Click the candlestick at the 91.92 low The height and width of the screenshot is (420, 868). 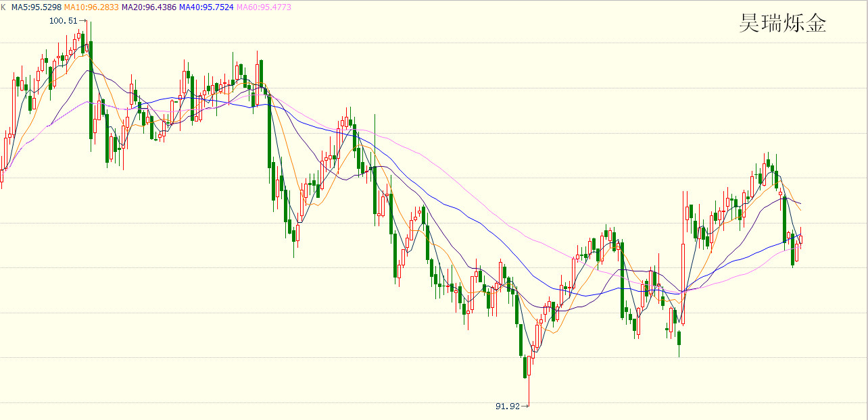coord(530,367)
